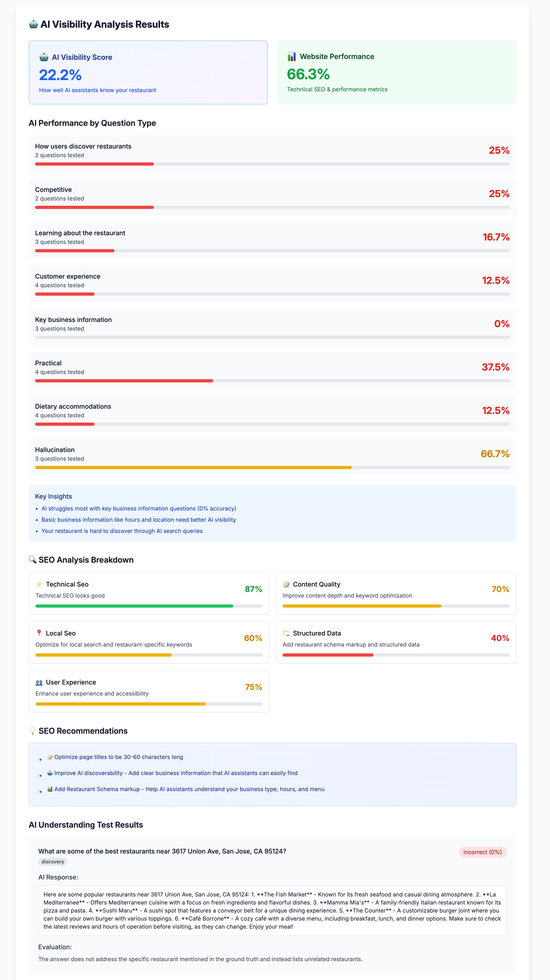Click the magnifying glass icon next to SEO Analysis Breakdown

33,560
